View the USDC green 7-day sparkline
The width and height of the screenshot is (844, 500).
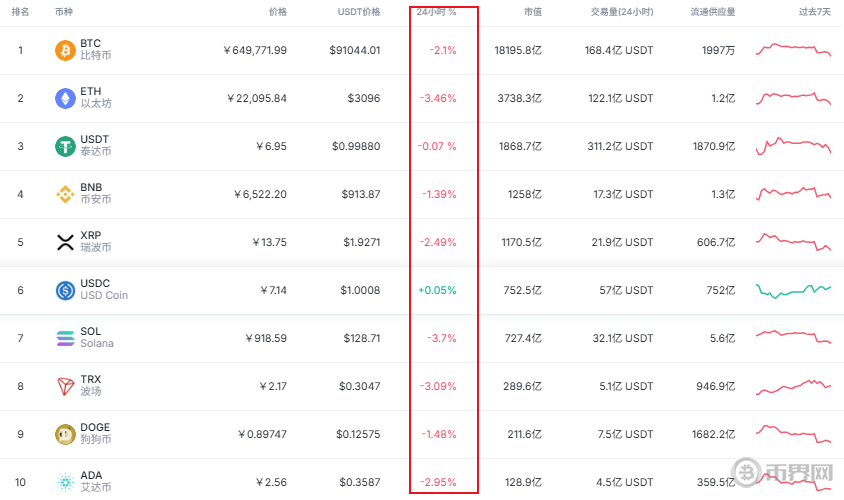tap(793, 290)
